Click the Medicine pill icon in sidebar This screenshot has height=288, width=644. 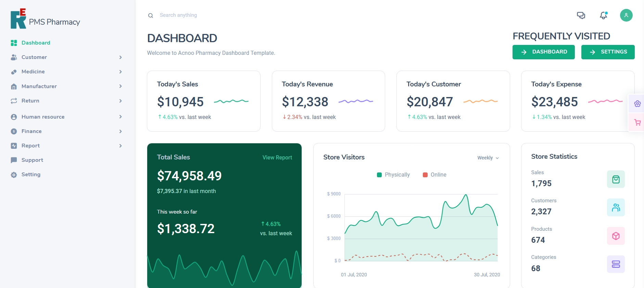tap(14, 72)
